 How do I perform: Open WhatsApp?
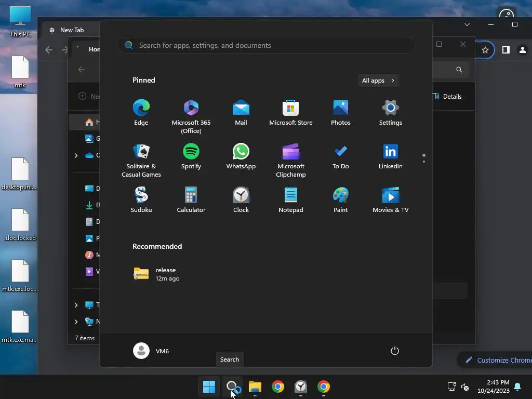coord(241,156)
